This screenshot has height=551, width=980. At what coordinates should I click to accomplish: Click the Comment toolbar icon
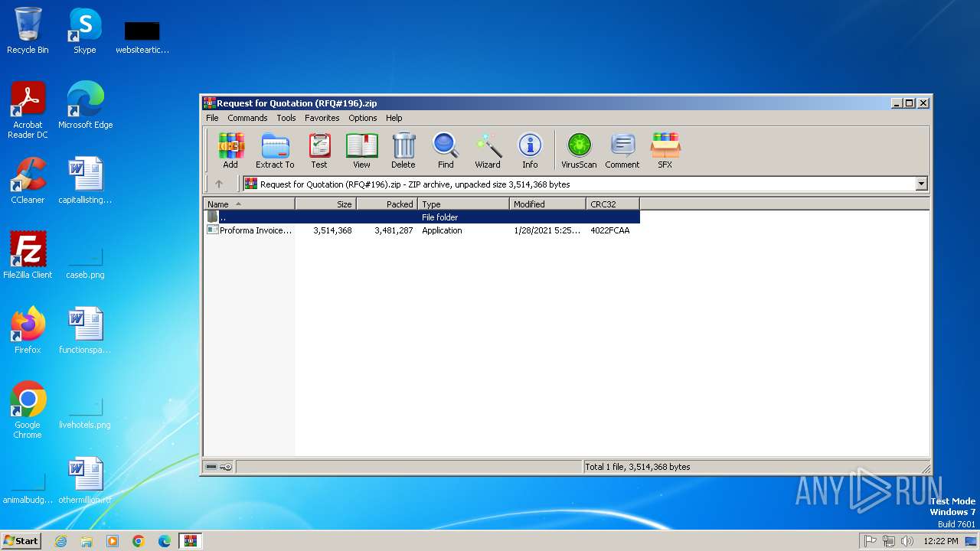pos(622,150)
